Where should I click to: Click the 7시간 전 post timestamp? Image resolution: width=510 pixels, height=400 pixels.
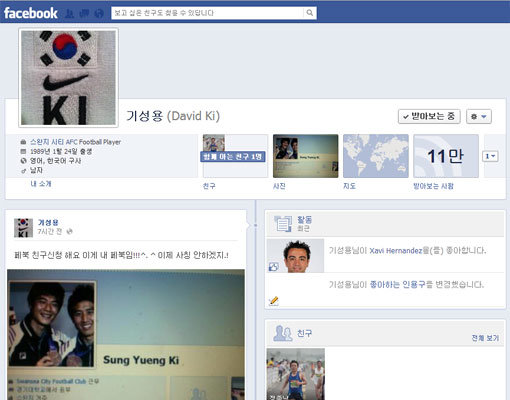coord(50,231)
